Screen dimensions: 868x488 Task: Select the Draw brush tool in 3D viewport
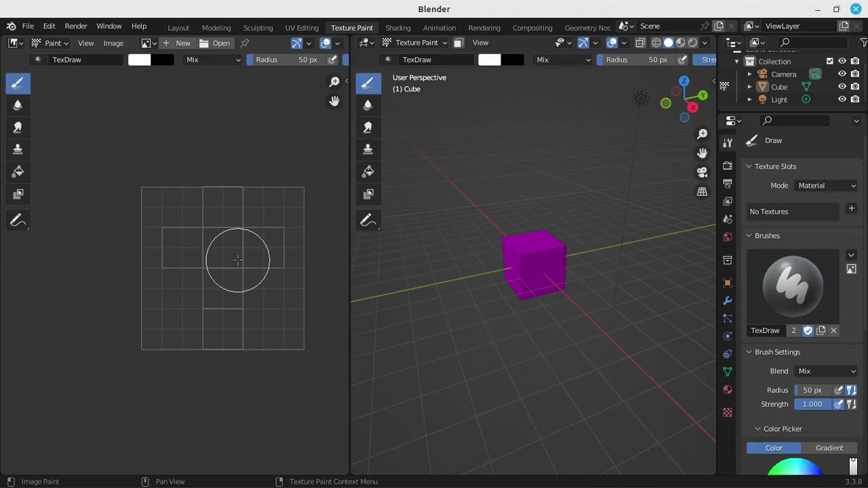[368, 83]
